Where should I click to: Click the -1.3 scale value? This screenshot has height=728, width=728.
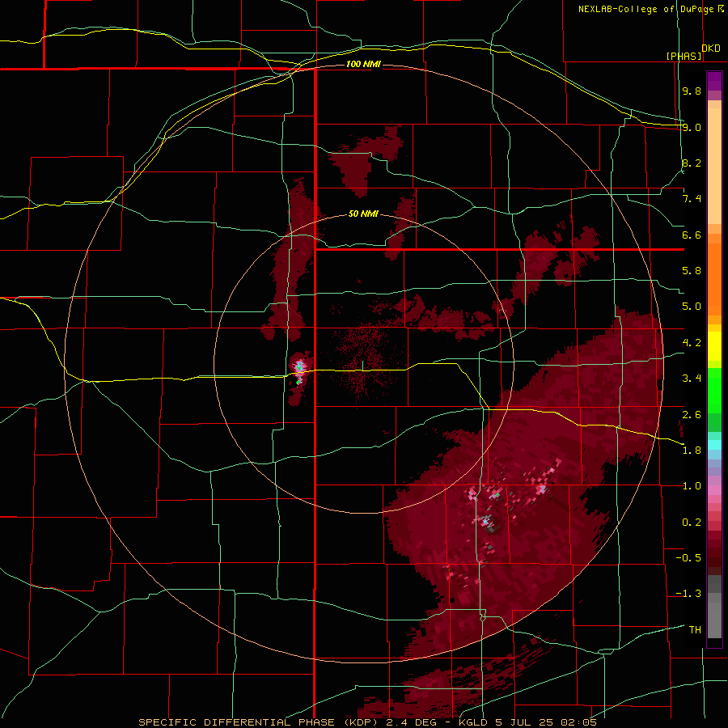[x=688, y=594]
